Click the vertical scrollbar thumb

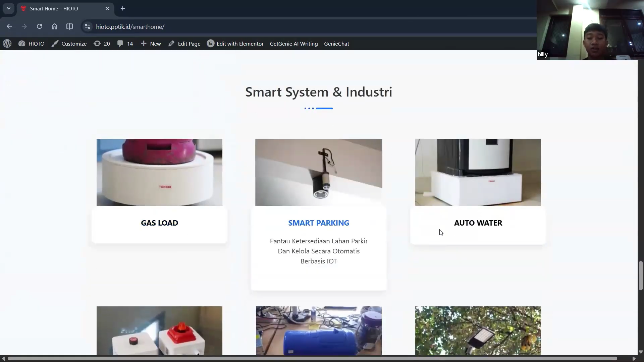641,276
